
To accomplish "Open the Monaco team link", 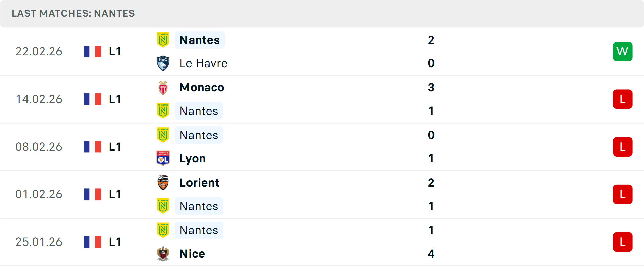I will [202, 88].
